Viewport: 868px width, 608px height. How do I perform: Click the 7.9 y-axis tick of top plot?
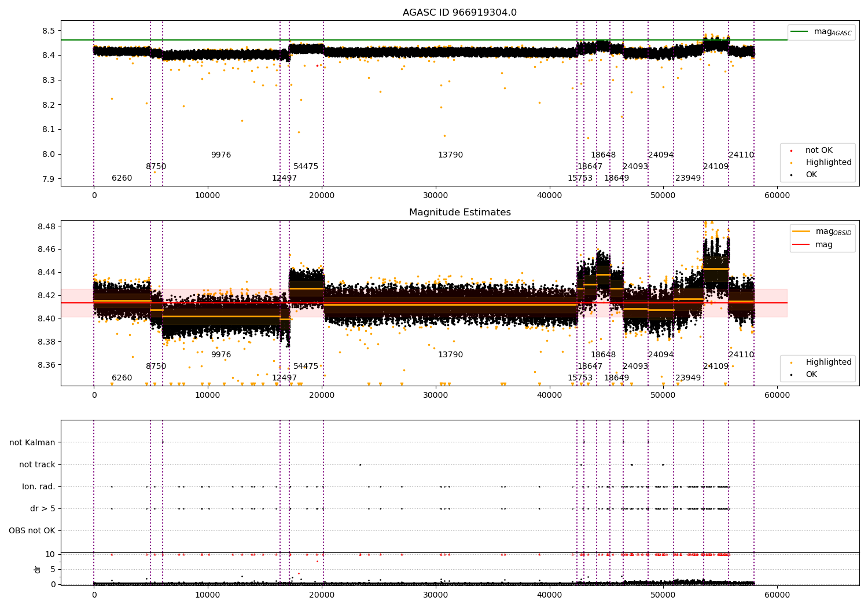49,179
